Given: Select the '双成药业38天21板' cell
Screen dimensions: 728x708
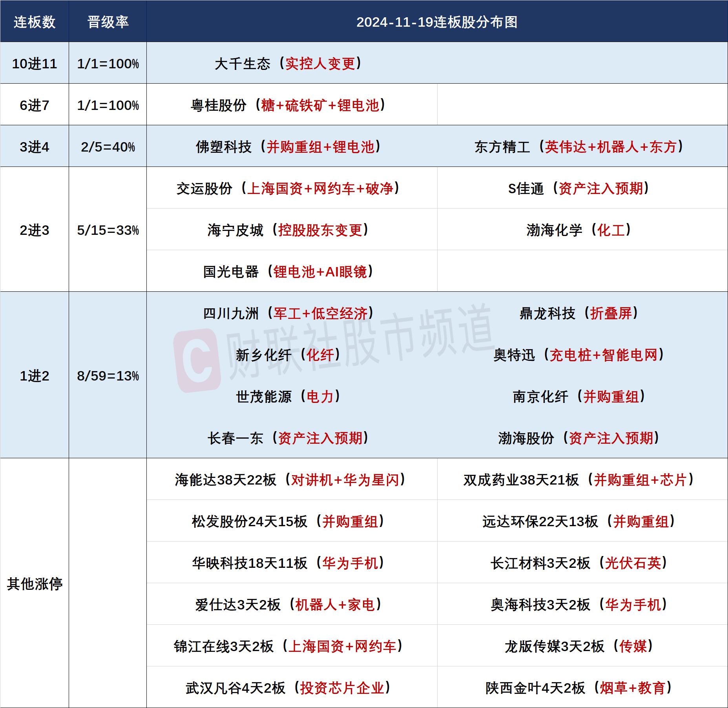Looking at the screenshot, I should [582, 480].
